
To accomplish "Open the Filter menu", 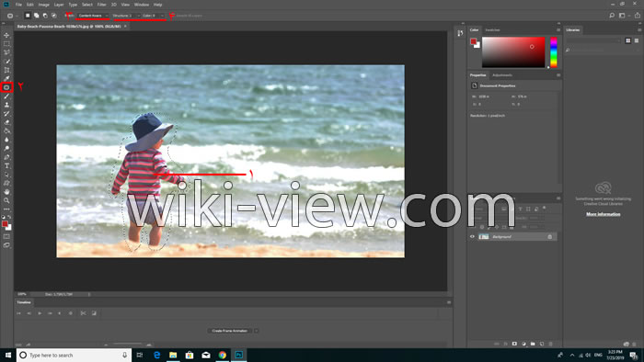I will [101, 5].
